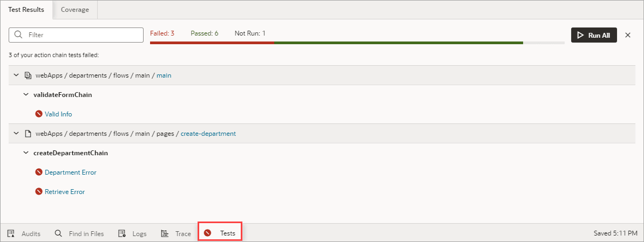Screen dimensions: 644x242
Task: Open the Tests panel
Action: [220, 233]
